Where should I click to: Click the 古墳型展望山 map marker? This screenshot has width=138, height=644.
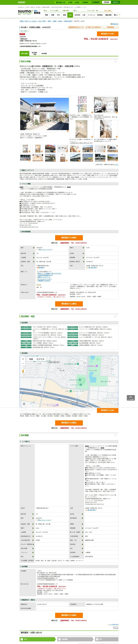(x=97, y=366)
